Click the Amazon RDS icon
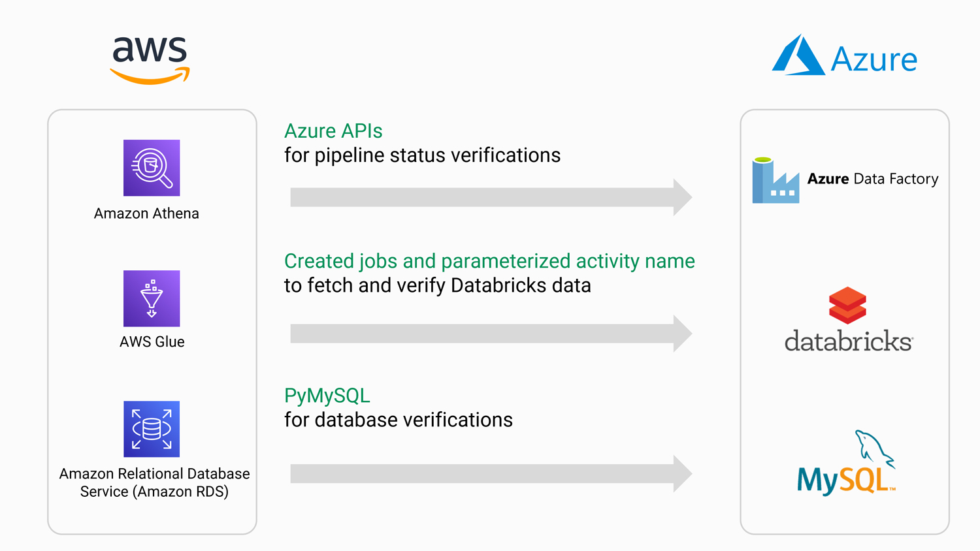980x551 pixels. [152, 429]
